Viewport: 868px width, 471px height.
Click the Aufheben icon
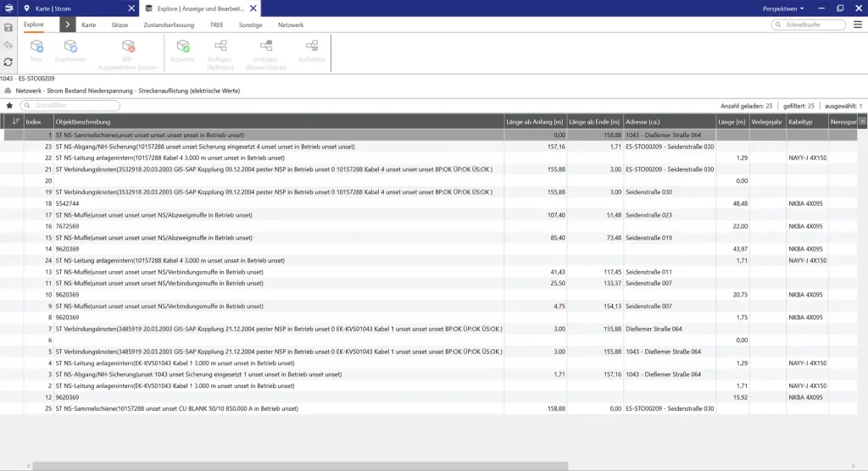pos(312,47)
